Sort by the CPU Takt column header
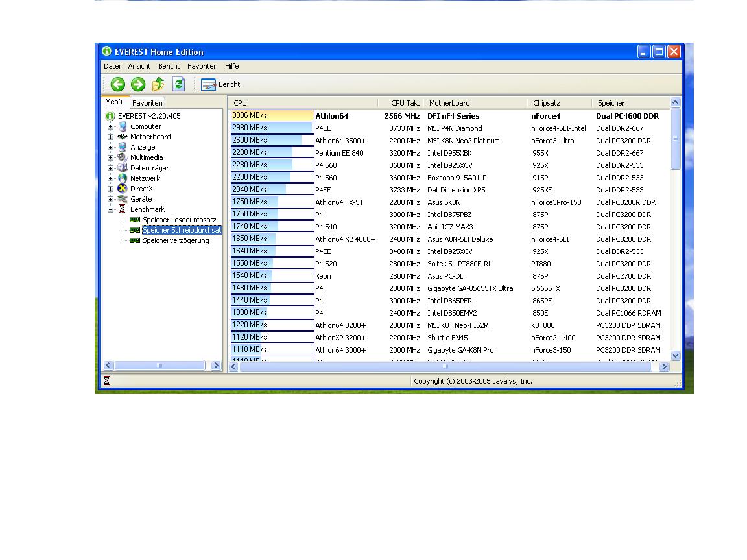Image resolution: width=747 pixels, height=560 pixels. (x=399, y=103)
